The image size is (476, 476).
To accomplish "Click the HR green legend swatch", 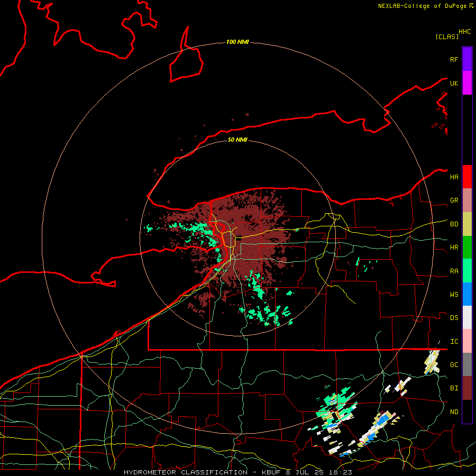I will tap(467, 248).
